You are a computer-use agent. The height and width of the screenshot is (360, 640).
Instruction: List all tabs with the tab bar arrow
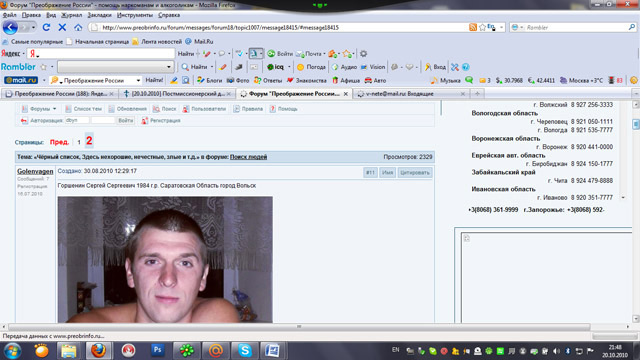(636, 94)
